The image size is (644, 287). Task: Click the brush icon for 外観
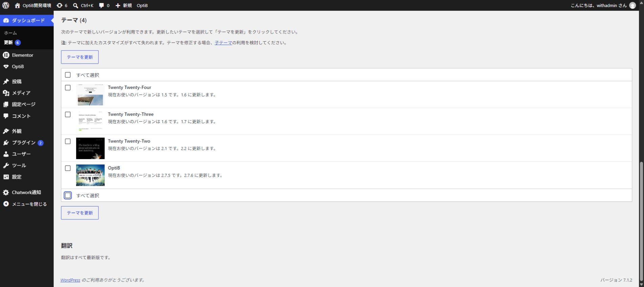pos(6,131)
